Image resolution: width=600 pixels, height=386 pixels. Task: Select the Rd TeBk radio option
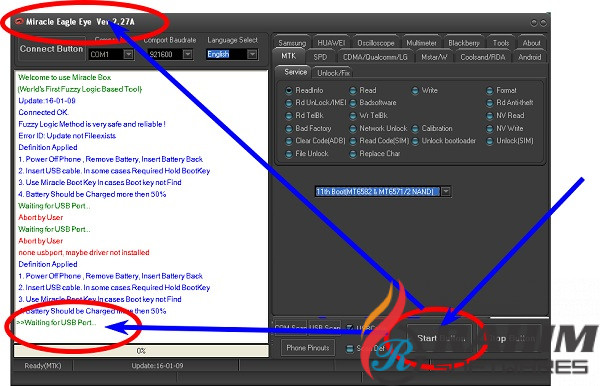289,115
